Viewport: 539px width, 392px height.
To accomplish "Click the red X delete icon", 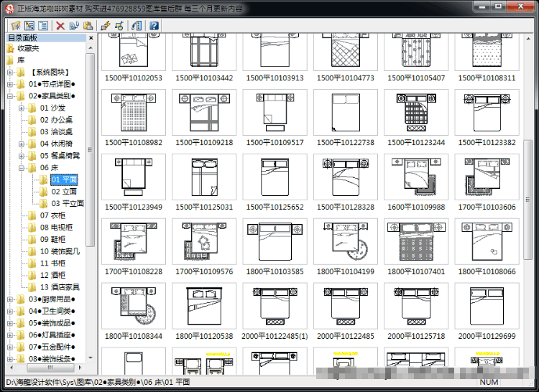I will 60,26.
